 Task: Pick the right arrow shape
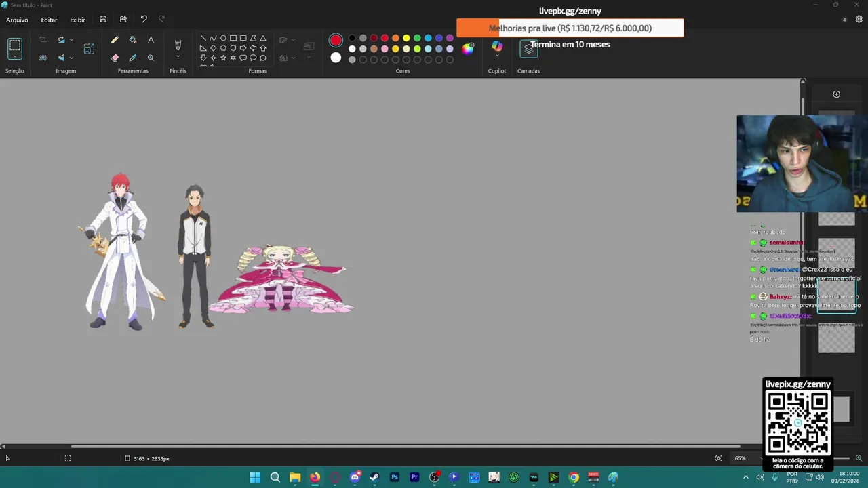point(243,48)
